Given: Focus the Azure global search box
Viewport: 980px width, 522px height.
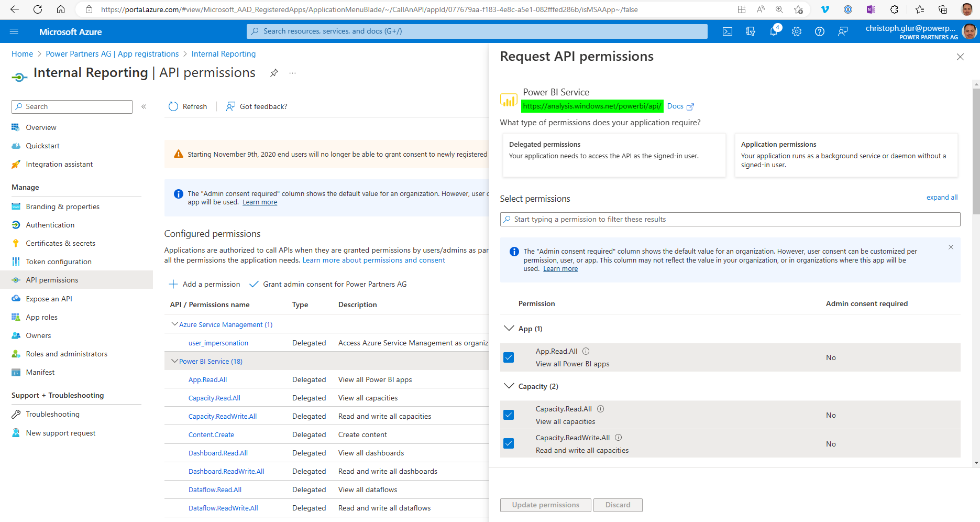Looking at the screenshot, I should tap(477, 31).
